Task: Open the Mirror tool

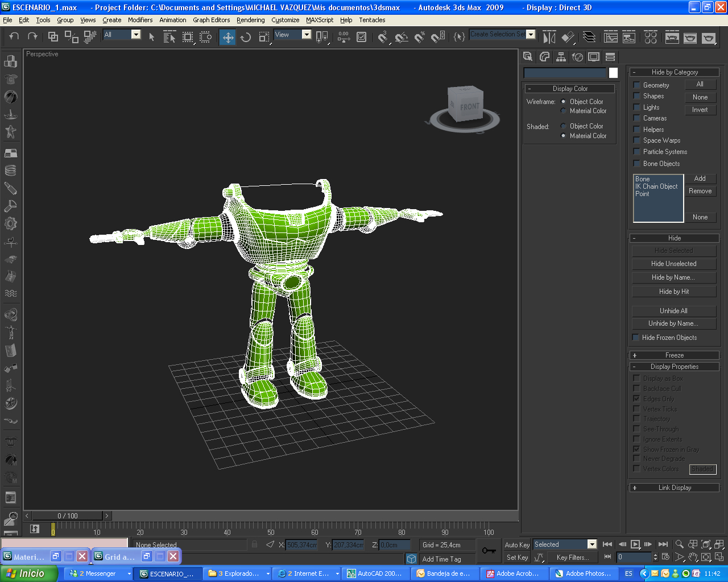Action: [549, 38]
